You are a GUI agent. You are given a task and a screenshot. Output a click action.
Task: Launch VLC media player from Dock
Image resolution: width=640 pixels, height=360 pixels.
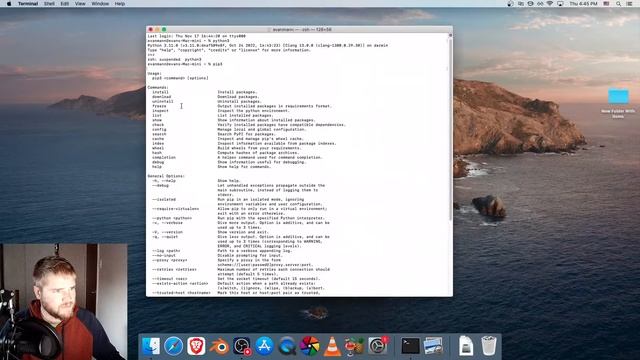[x=332, y=346]
